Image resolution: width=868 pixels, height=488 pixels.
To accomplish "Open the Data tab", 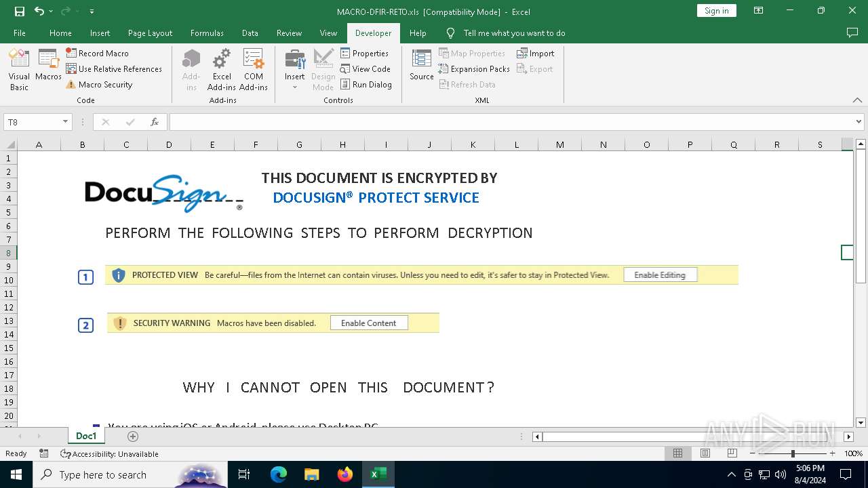I will click(x=250, y=33).
